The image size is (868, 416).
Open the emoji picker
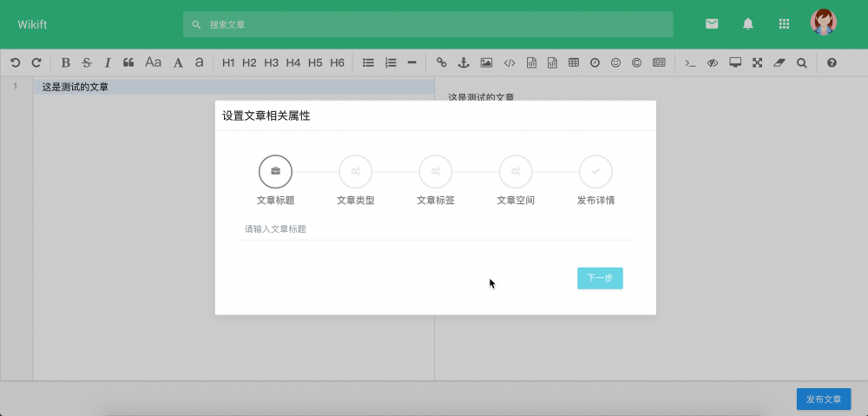pos(615,63)
